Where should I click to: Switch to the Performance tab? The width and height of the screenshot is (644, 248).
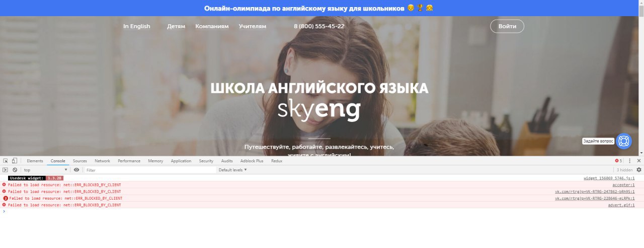(129, 161)
